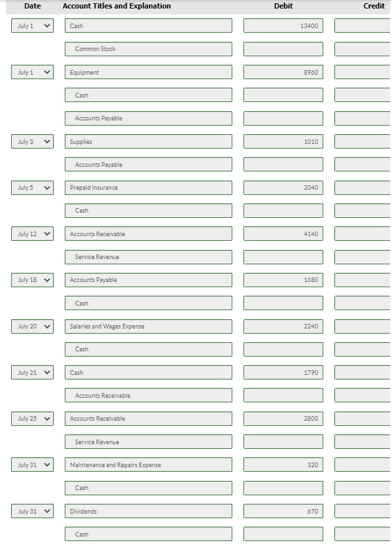Open the July 31 Maintenance entry date dropdown
This screenshot has width=392, height=545.
[32, 465]
